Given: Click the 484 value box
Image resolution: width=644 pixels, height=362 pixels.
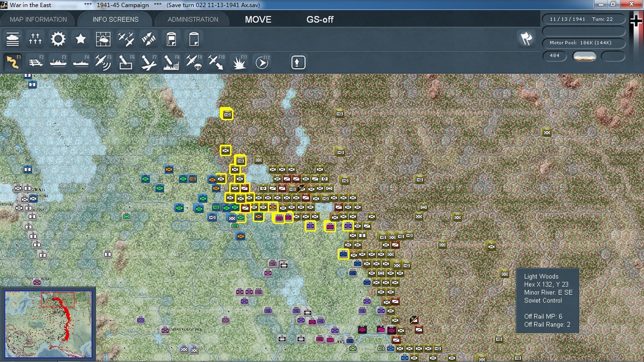Looking at the screenshot, I should pyautogui.click(x=554, y=56).
